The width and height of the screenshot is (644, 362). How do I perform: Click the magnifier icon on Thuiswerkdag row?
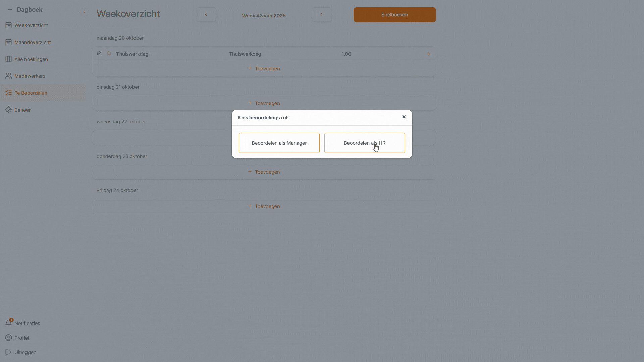pyautogui.click(x=109, y=54)
